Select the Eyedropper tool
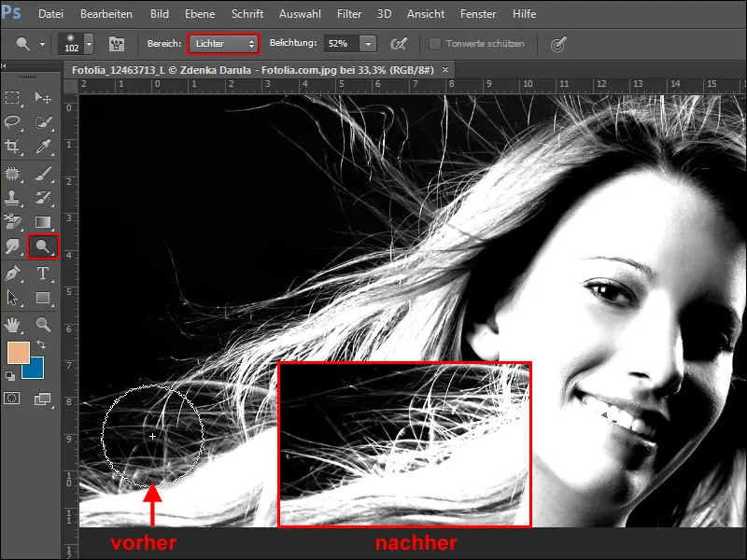Viewport: 747px width, 560px height. [x=43, y=147]
